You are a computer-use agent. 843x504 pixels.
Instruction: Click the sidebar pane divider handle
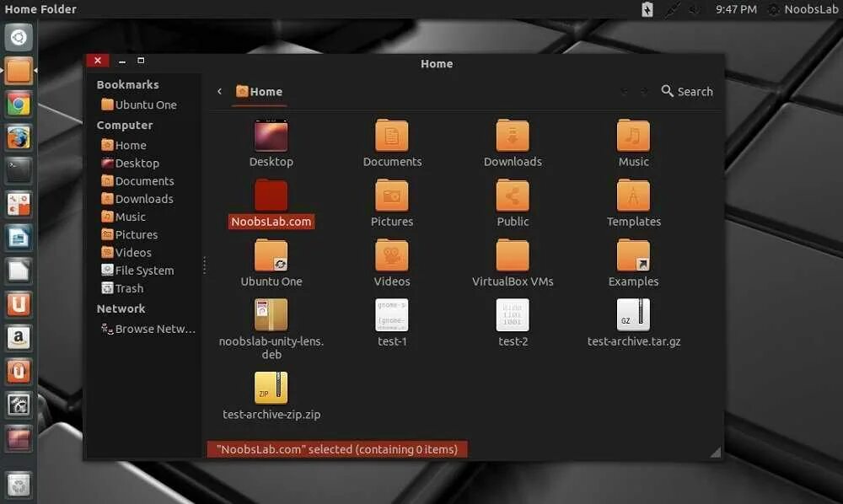click(204, 265)
